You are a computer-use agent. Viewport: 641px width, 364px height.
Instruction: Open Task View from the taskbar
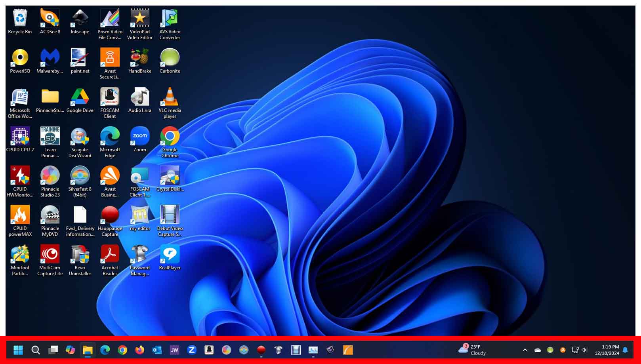[x=53, y=350]
